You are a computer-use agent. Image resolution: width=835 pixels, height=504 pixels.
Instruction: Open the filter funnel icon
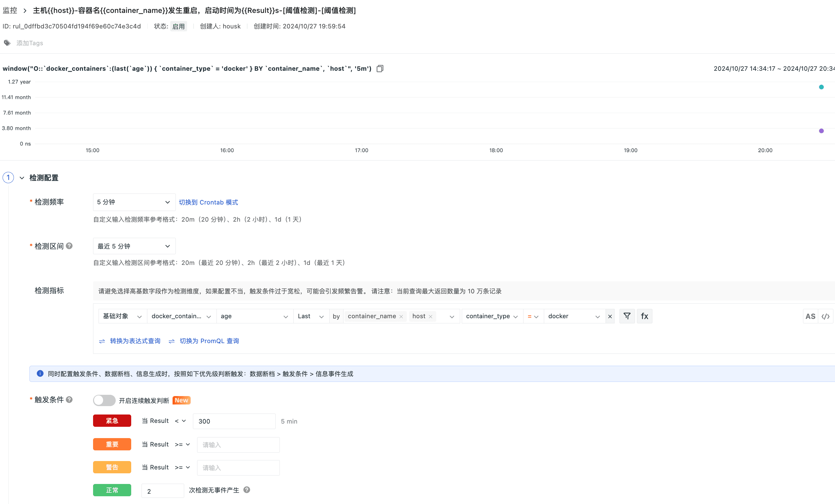pos(627,316)
